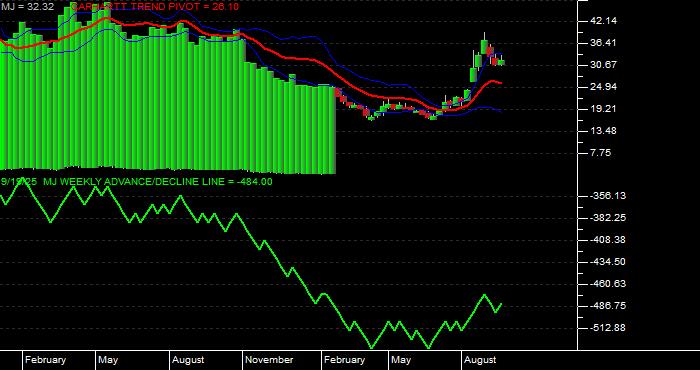Click the MJ = 32.32 price readout
700x370 pixels.
click(28, 7)
